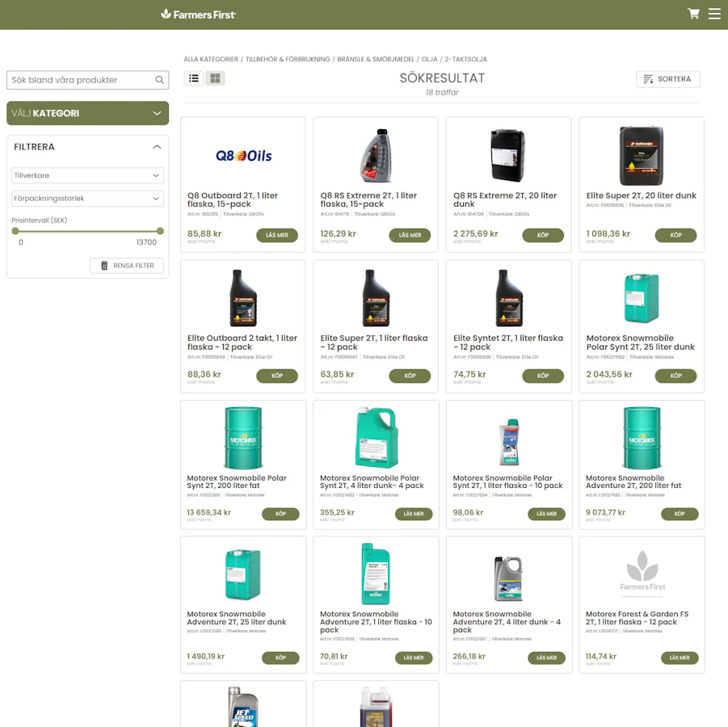The width and height of the screenshot is (728, 727).
Task: Open Q8 RS Extreme 20 liter dunk image
Action: pos(508,156)
